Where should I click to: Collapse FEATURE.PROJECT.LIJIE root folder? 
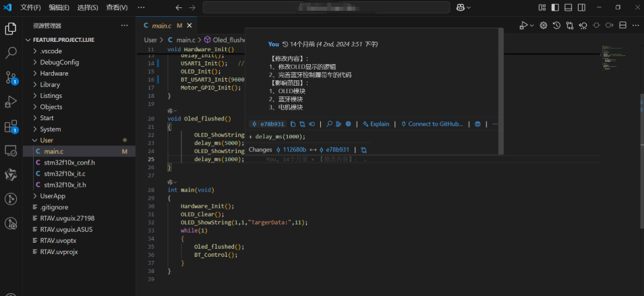click(79, 40)
